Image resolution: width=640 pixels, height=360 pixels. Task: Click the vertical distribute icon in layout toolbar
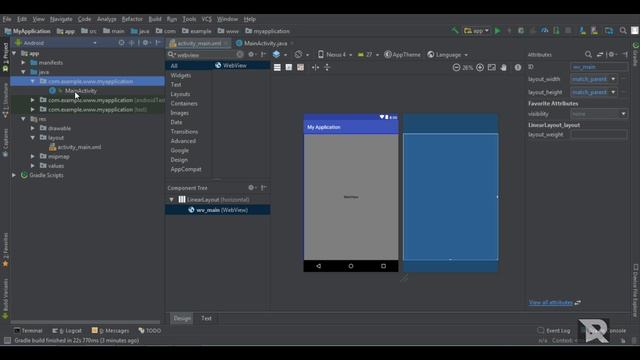(x=327, y=67)
